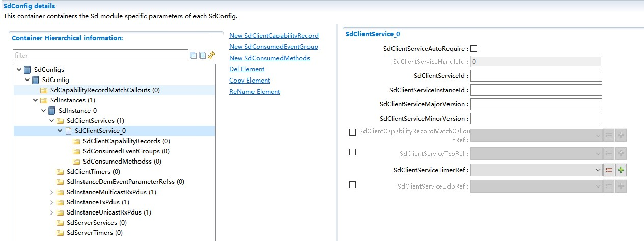
Task: Click the yellow refresh arrows icon
Action: click(211, 55)
